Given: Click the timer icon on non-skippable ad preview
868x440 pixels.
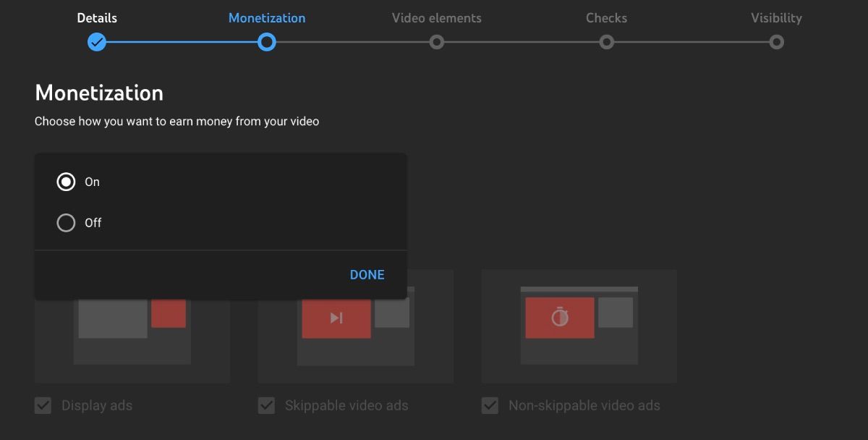Looking at the screenshot, I should click(559, 317).
